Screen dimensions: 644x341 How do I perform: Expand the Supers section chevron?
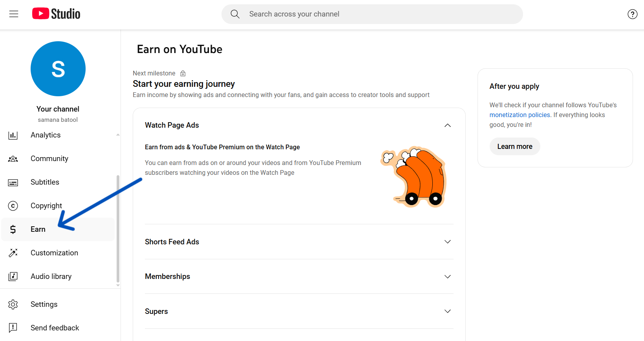coord(447,311)
